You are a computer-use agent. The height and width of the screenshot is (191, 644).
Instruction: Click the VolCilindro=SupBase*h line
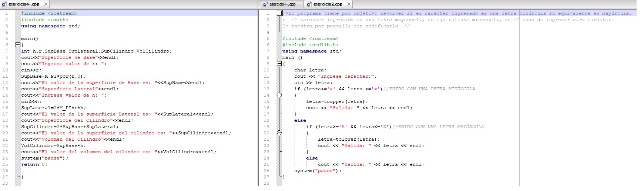tap(53, 145)
